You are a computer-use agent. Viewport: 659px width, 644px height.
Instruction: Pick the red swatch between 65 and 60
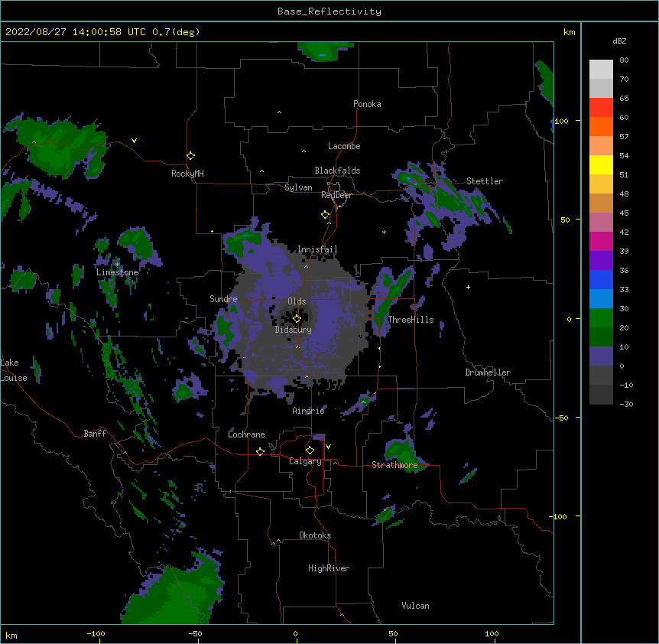point(601,108)
